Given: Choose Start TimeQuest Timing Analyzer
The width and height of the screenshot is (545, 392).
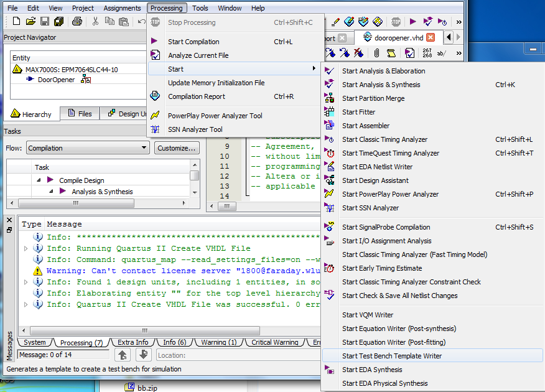Looking at the screenshot, I should point(433,153).
